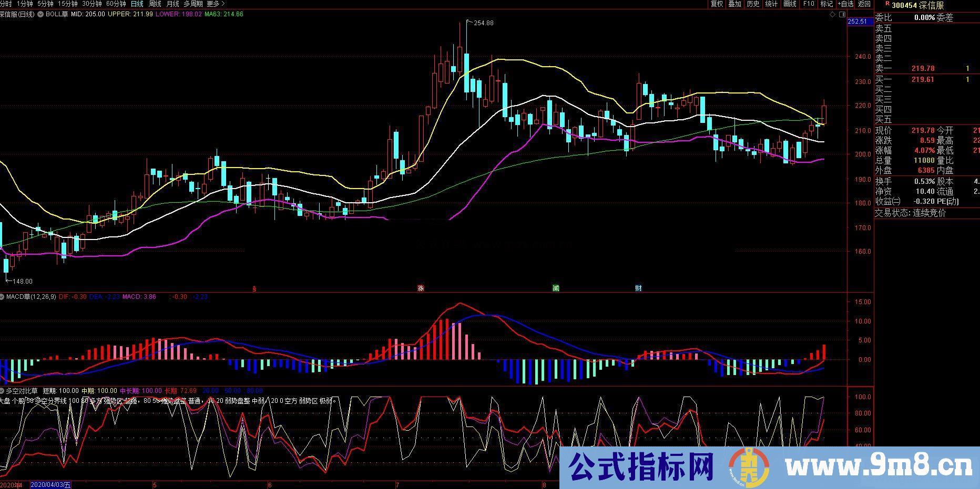Click the red R margin badge
This screenshot has width=980, height=489.
point(887,3)
